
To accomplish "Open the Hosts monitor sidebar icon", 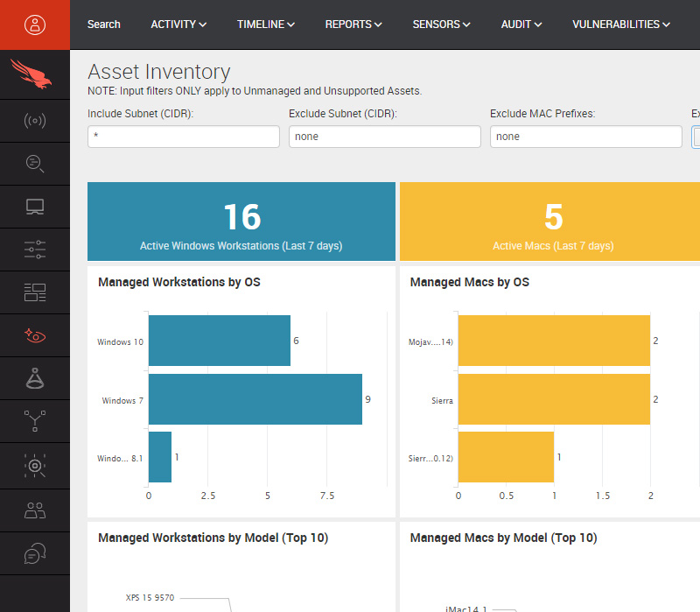I will pos(35,207).
